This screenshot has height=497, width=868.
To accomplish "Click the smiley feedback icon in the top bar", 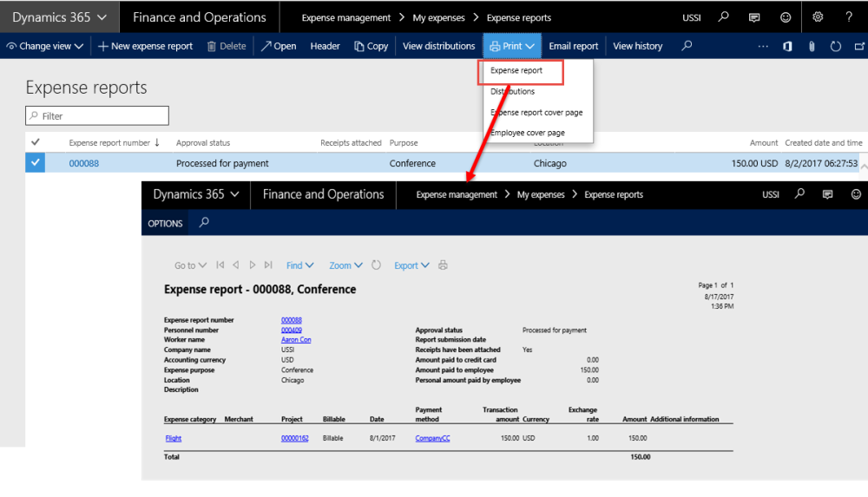I will (786, 17).
